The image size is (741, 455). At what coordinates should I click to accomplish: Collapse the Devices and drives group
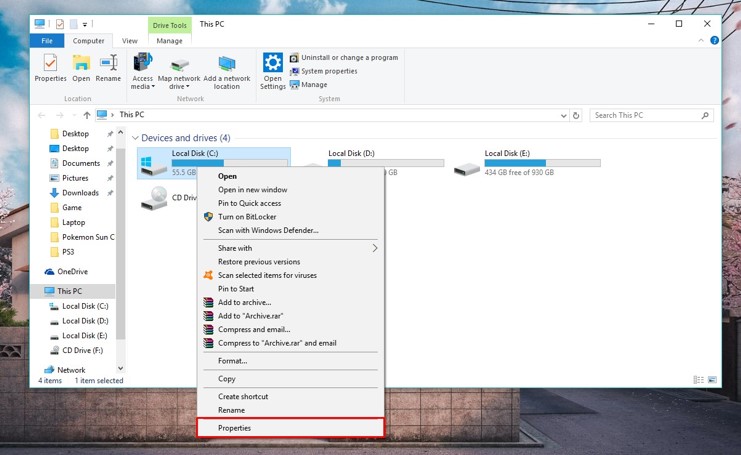click(x=135, y=138)
